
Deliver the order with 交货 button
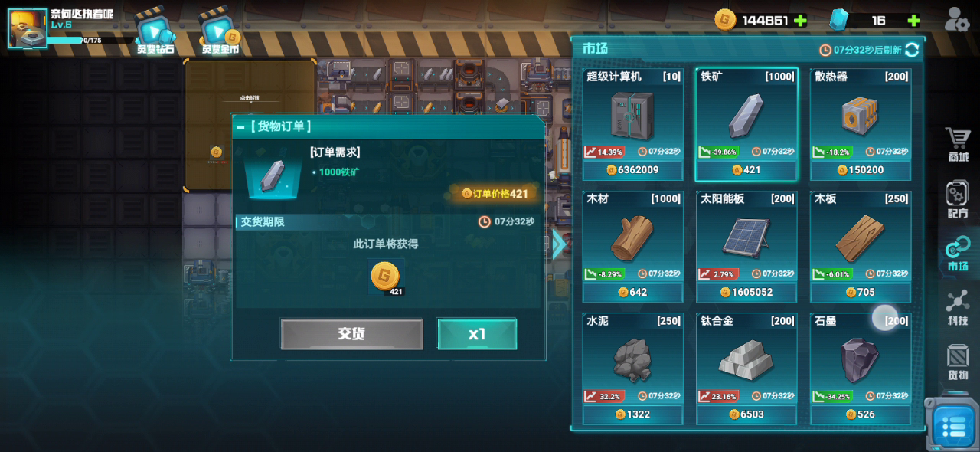(x=351, y=334)
